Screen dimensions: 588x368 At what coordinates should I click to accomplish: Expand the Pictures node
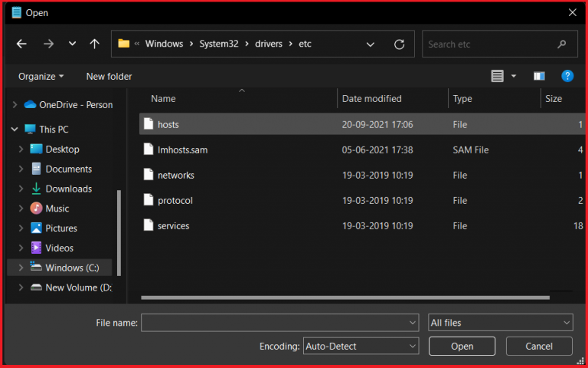[x=21, y=228]
